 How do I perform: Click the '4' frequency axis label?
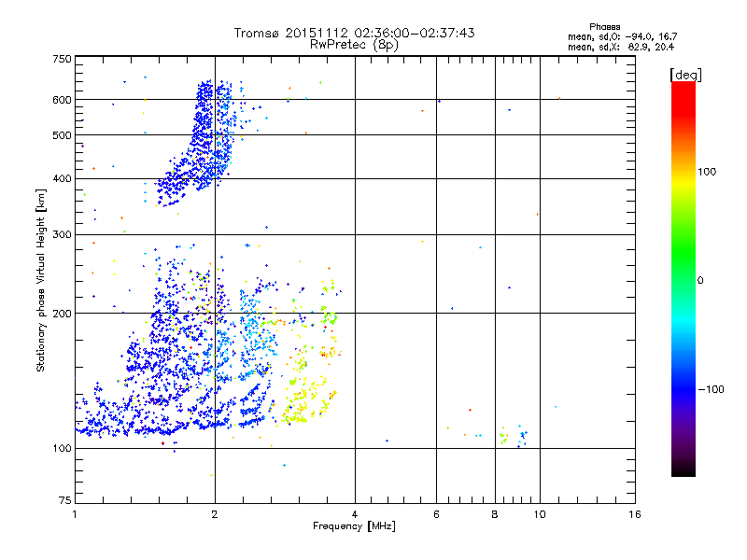pos(355,514)
